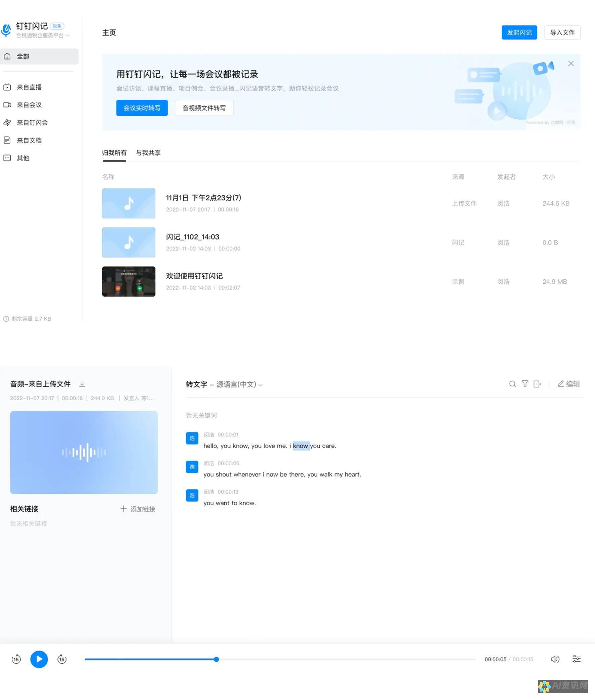Click 添加链接 to add a link
The width and height of the screenshot is (595, 700).
click(x=138, y=509)
